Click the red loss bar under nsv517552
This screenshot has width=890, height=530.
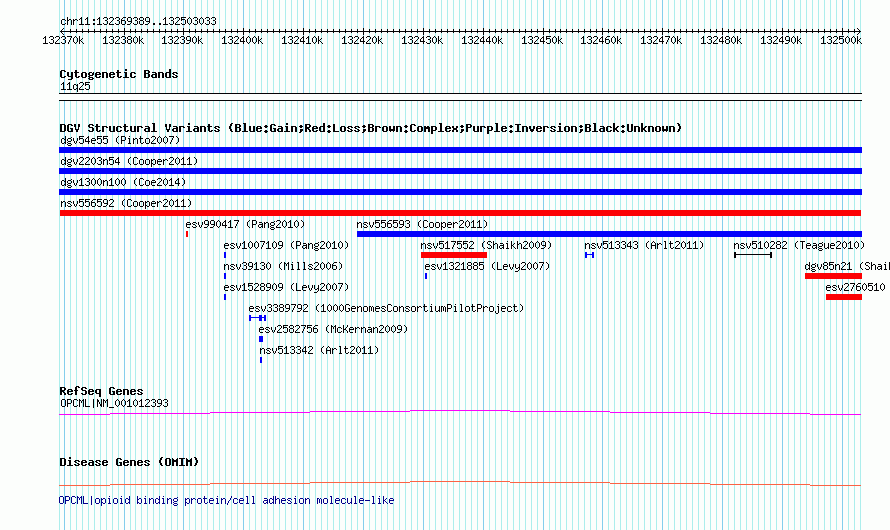coord(454,255)
